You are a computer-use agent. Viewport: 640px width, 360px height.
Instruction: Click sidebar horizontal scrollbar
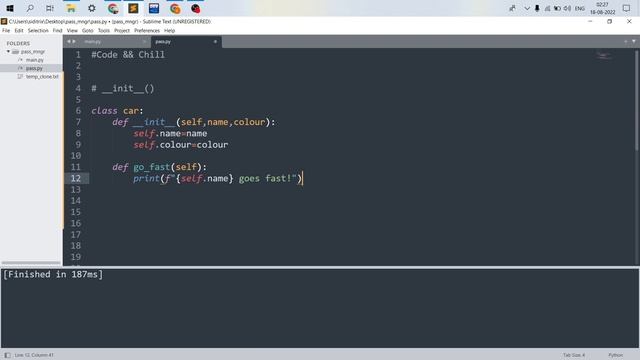click(31, 262)
